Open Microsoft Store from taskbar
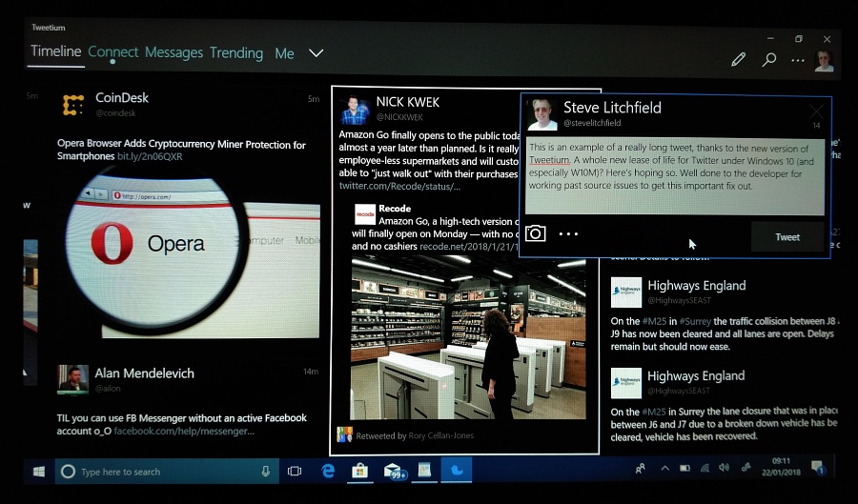This screenshot has height=504, width=858. (x=359, y=472)
